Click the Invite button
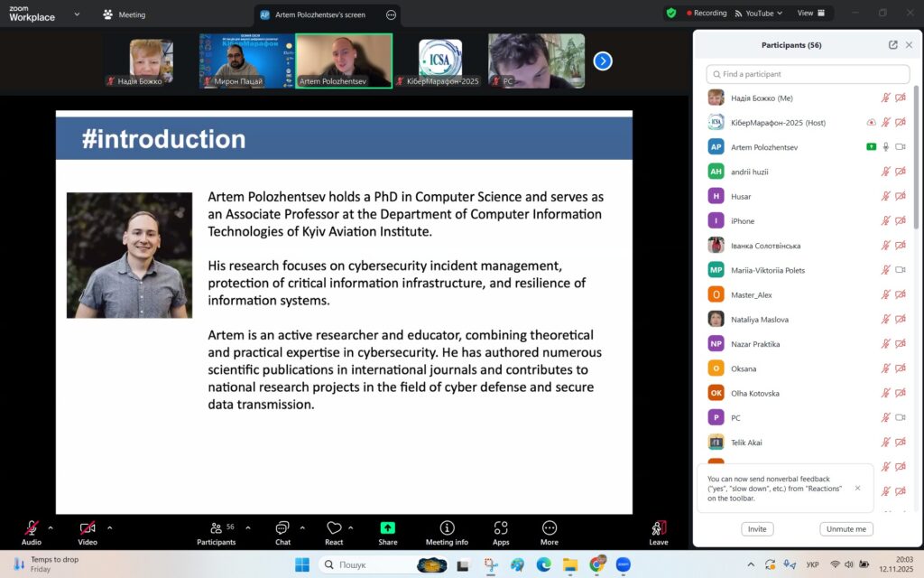924x578 pixels. click(757, 529)
